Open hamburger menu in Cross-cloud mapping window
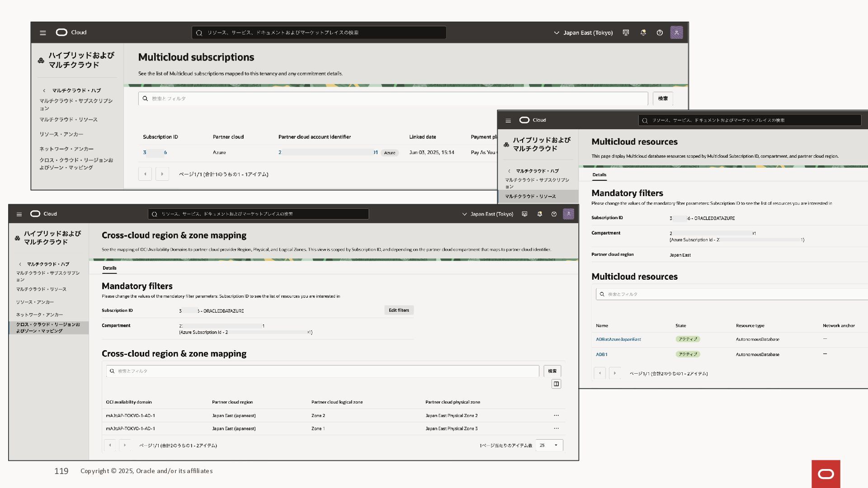This screenshot has height=488, width=868. click(x=19, y=214)
